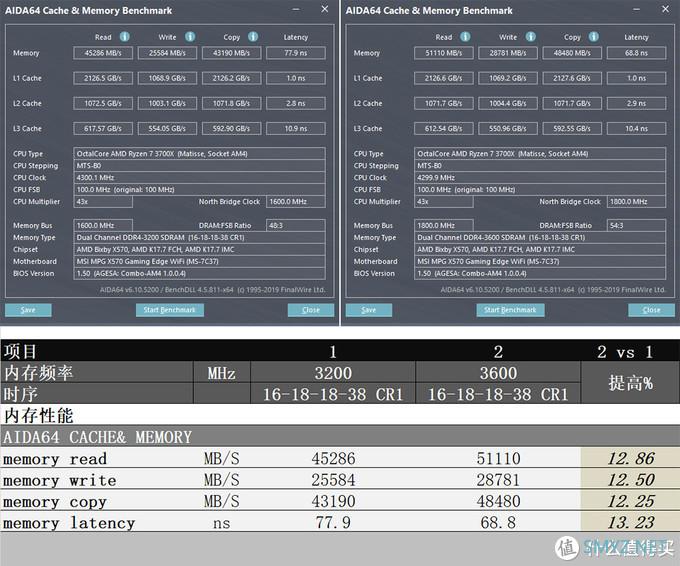Click the Write info icon in left window
Viewport: 680px width, 566px height.
click(x=190, y=37)
